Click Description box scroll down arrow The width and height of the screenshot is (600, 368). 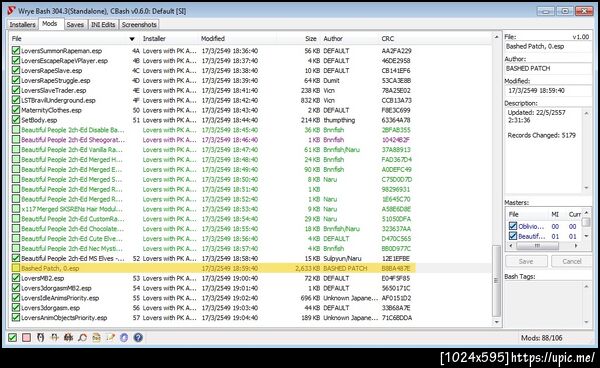pyautogui.click(x=586, y=188)
